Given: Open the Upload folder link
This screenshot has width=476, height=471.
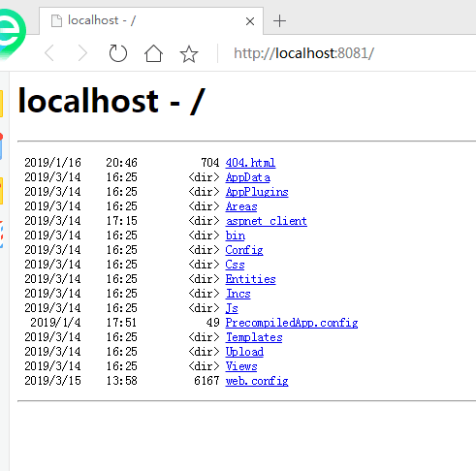Looking at the screenshot, I should [x=244, y=352].
